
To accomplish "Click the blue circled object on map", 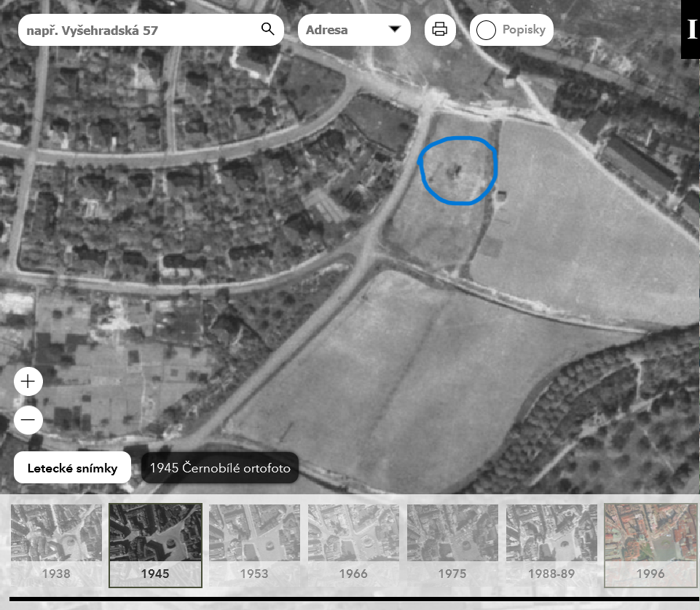I will pos(456,171).
